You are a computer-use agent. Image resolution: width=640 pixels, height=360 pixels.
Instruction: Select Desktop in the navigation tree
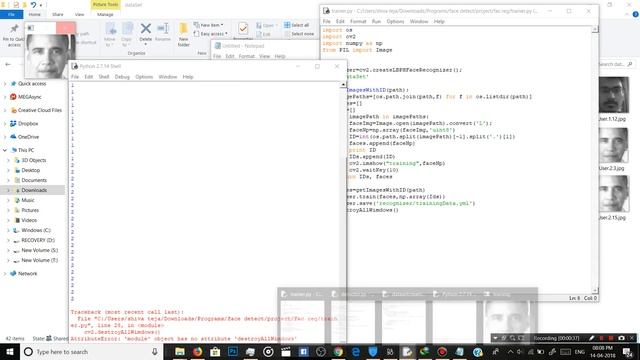click(31, 170)
